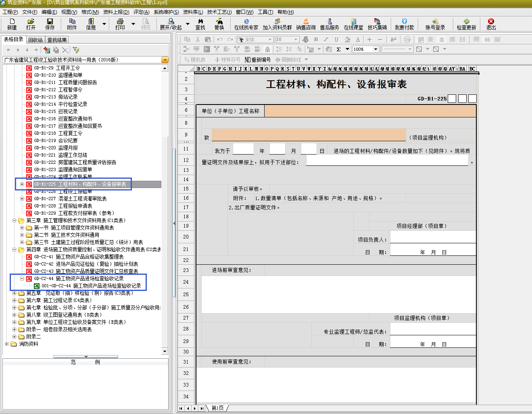Expand the 消防资料 tree node

click(6, 344)
